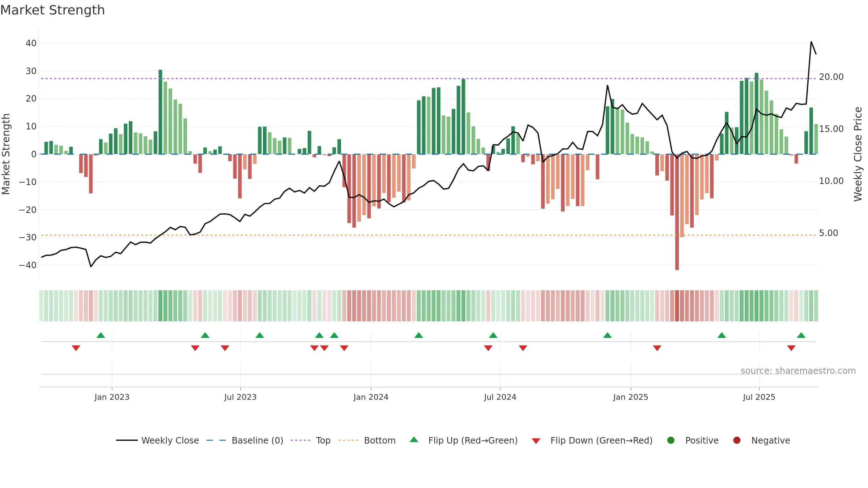Image resolution: width=868 pixels, height=488 pixels.
Task: Click the Weekly Close price peak above 20.00
Action: (811, 42)
